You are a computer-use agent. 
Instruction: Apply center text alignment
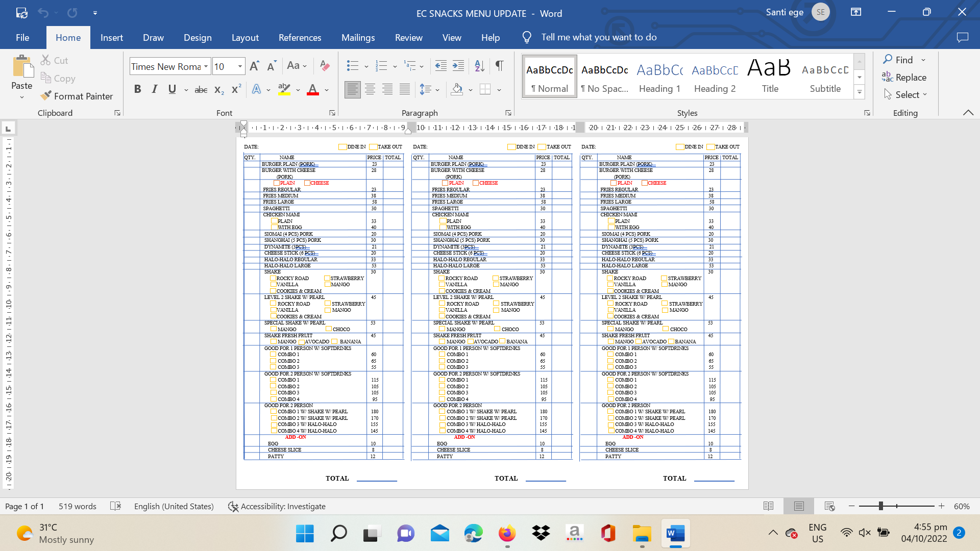point(370,90)
